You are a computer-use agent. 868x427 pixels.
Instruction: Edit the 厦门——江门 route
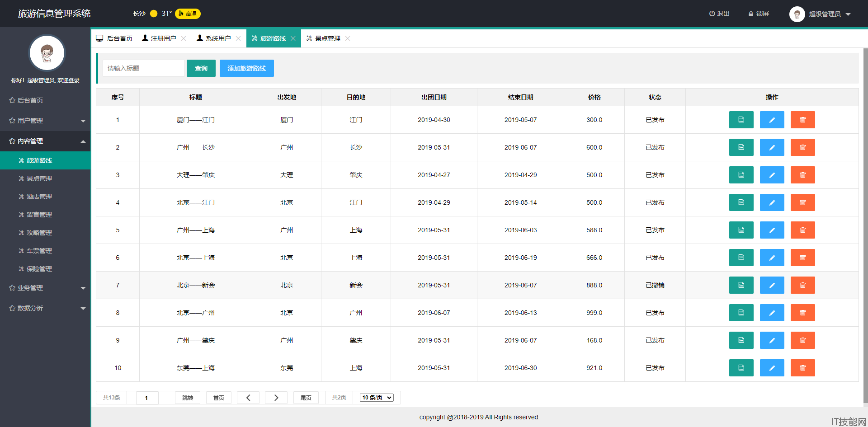coord(772,120)
